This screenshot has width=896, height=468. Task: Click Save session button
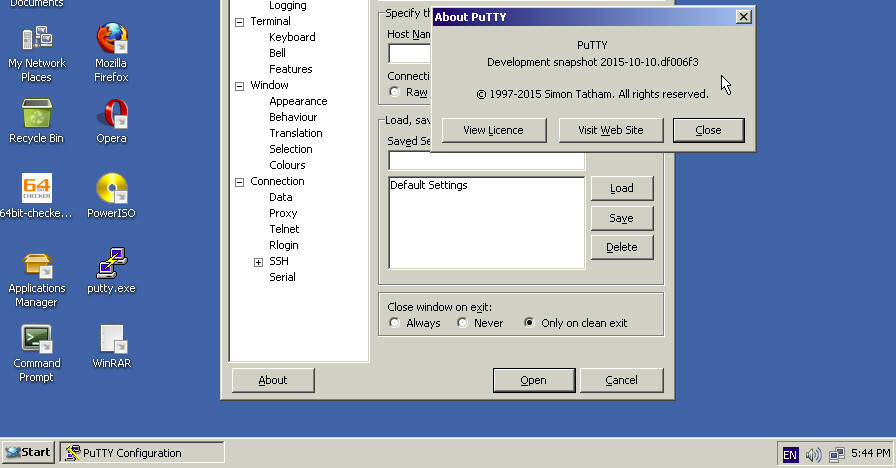pos(622,218)
